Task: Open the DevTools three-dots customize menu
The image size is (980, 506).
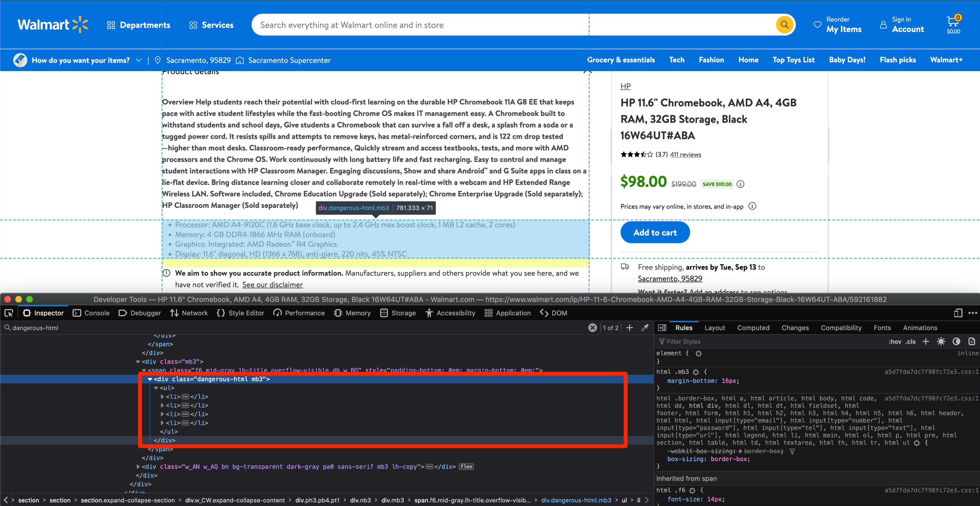Action: [973, 313]
